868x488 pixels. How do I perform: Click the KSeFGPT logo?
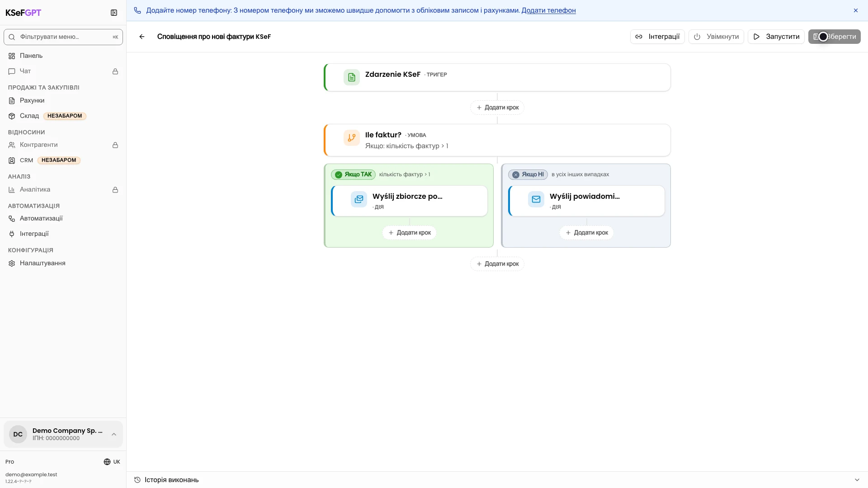23,13
